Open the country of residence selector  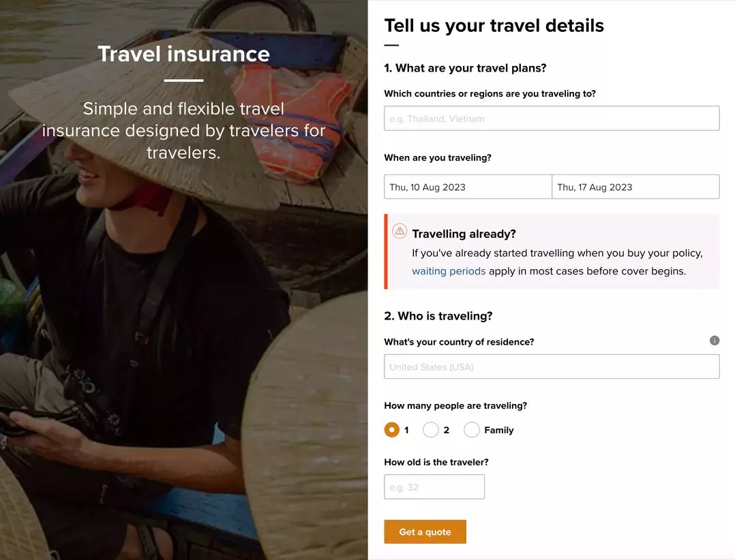551,367
